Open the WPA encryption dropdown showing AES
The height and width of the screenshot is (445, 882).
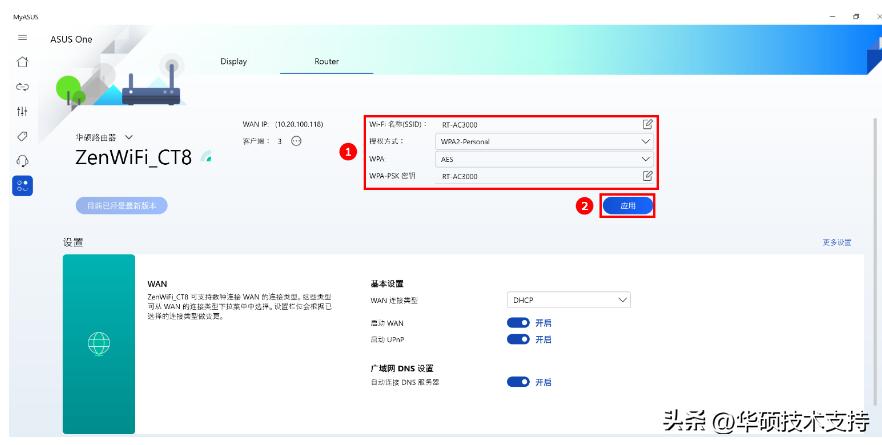pos(544,159)
